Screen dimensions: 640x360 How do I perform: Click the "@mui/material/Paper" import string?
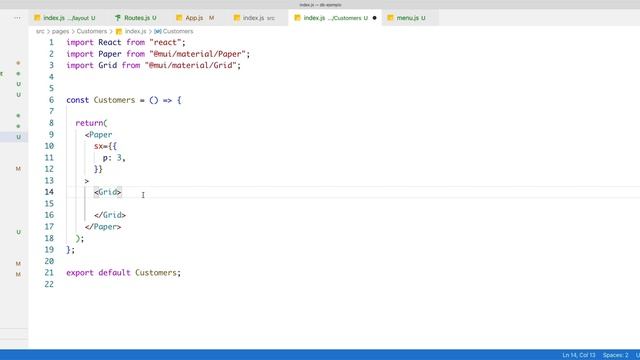198,54
